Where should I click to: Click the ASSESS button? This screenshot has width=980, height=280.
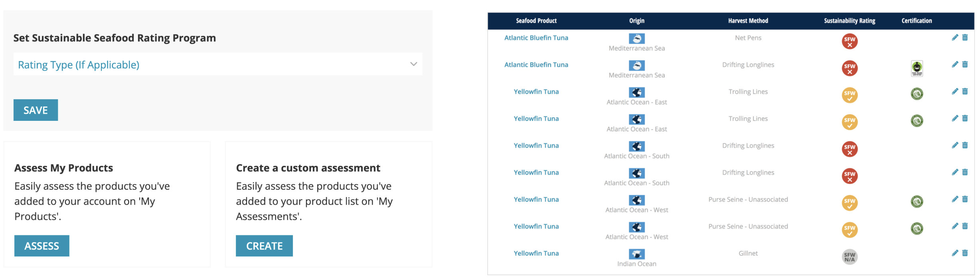(x=42, y=246)
